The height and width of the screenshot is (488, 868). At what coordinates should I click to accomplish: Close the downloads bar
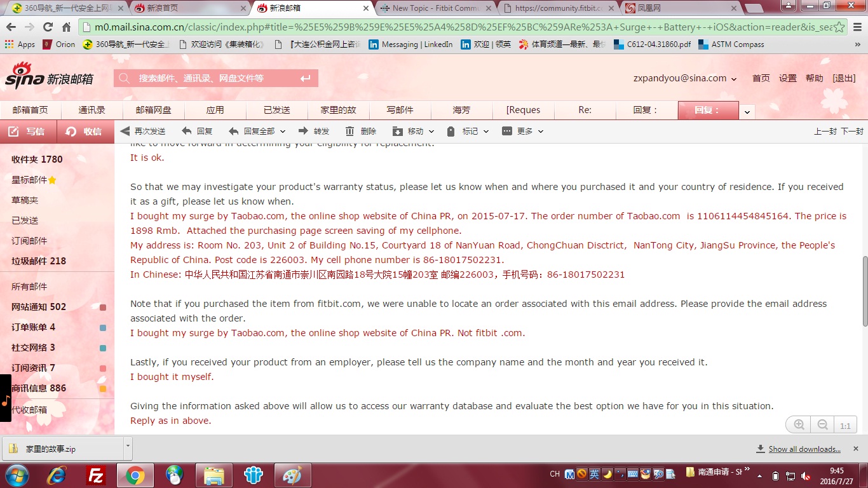[x=857, y=449]
